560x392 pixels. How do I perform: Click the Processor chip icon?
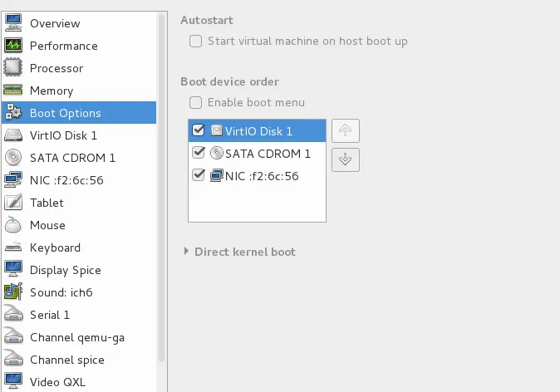coord(13,68)
